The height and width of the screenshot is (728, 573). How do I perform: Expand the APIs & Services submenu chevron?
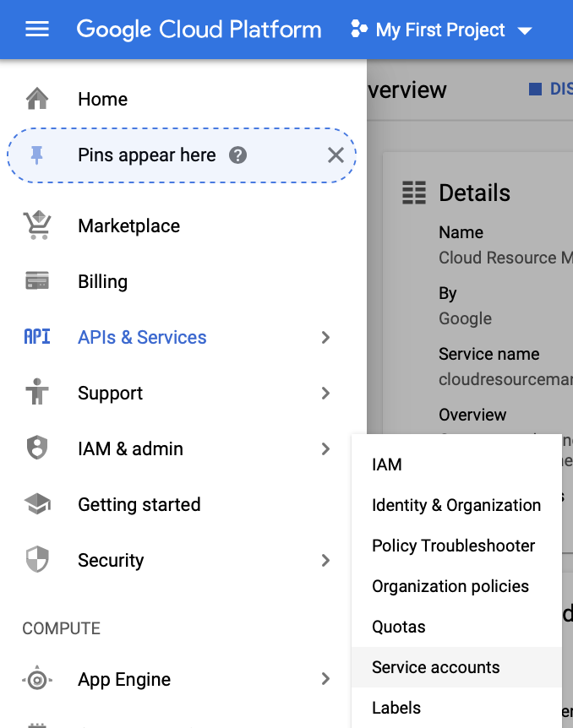tap(325, 338)
